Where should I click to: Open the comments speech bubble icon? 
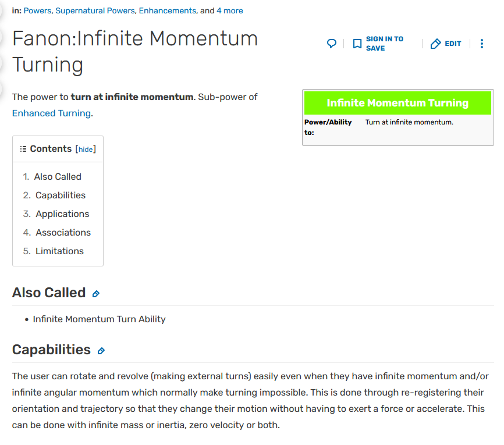[331, 44]
